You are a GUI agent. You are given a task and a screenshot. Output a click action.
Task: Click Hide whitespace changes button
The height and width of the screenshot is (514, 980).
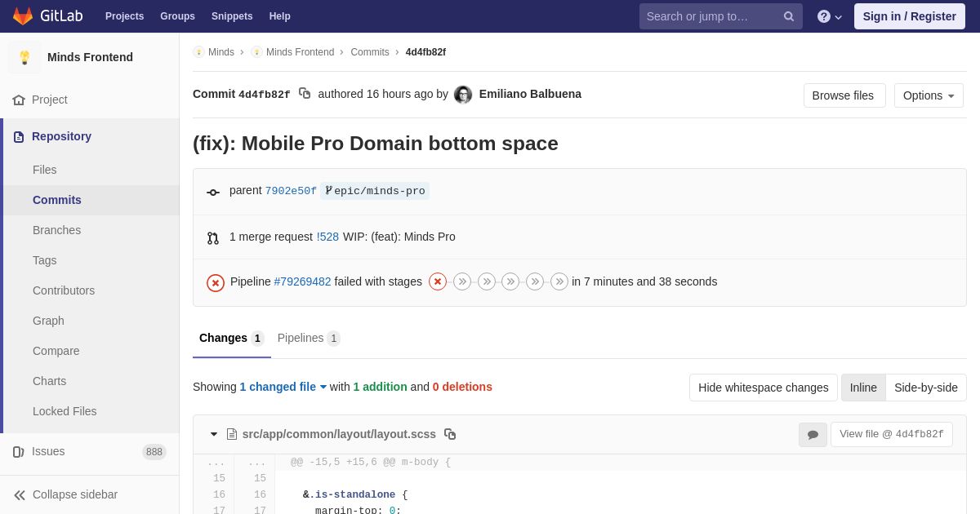(x=764, y=388)
